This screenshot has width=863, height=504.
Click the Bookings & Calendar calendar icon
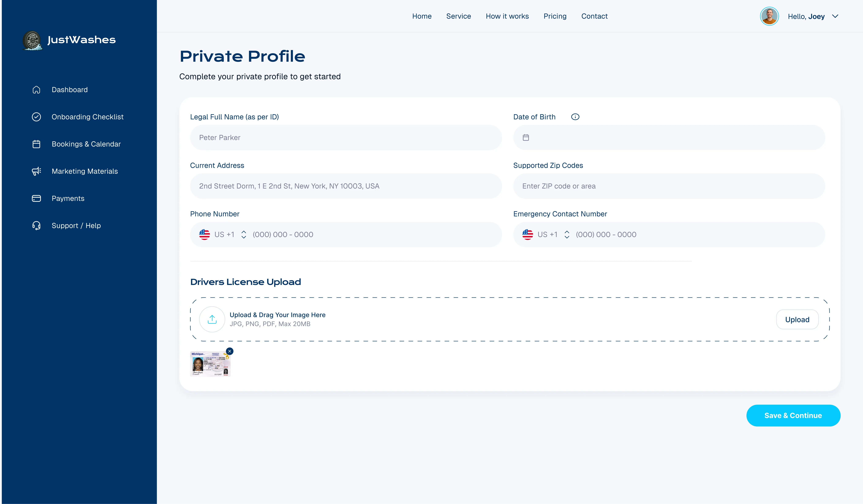point(36,144)
